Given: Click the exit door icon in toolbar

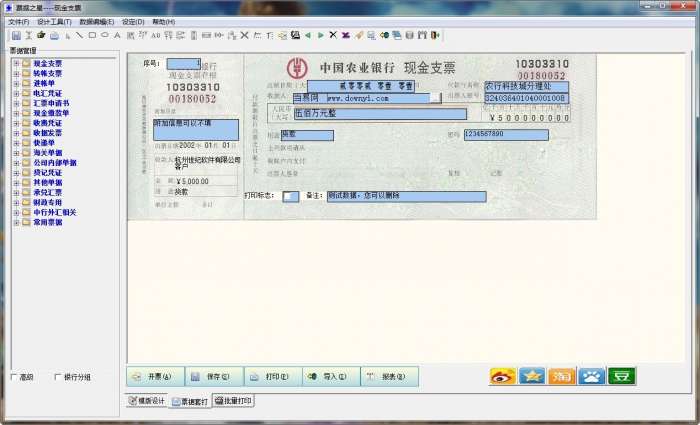Looking at the screenshot, I should click(435, 35).
